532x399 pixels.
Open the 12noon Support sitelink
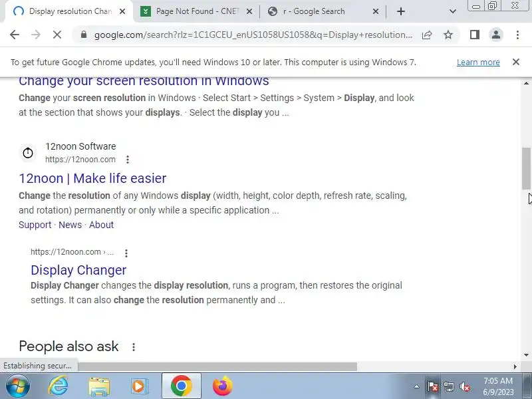(35, 225)
